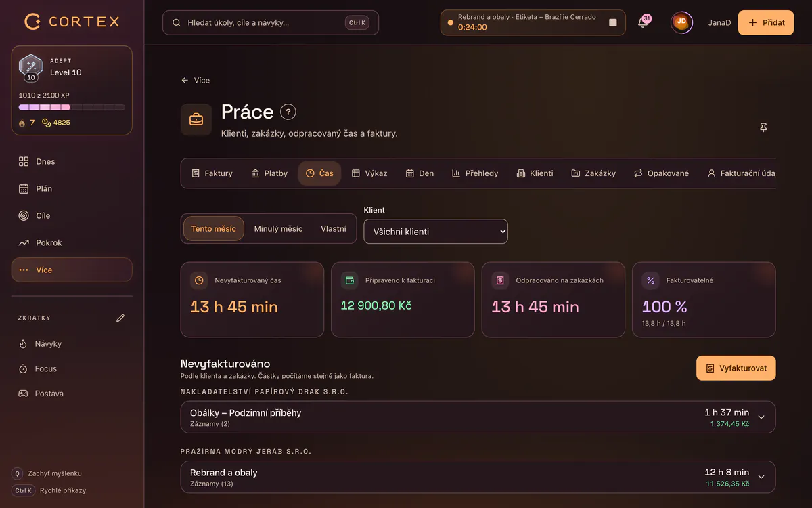Open the Klienti tab
The image size is (812, 508).
(535, 173)
